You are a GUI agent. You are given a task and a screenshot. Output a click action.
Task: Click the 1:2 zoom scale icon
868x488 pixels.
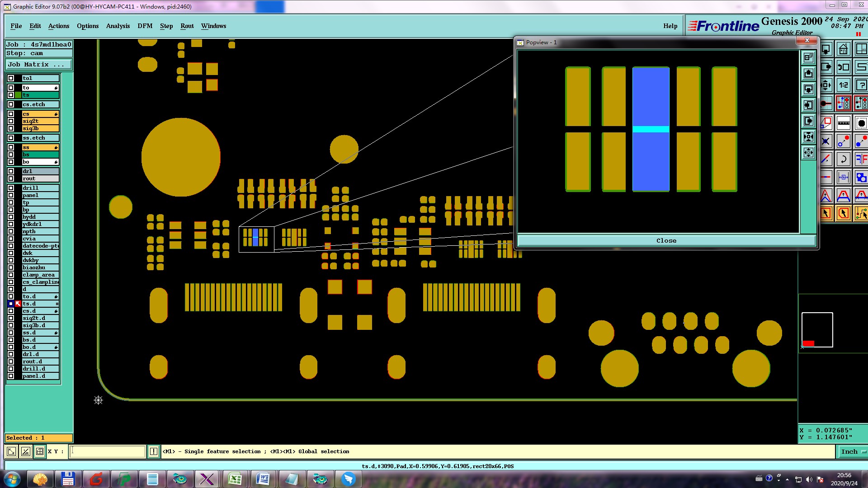tap(843, 85)
